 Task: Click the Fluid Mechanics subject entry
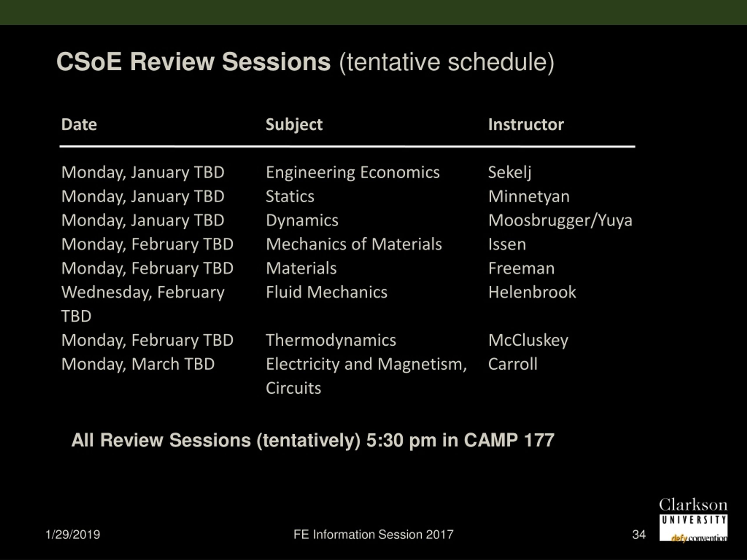click(x=326, y=292)
